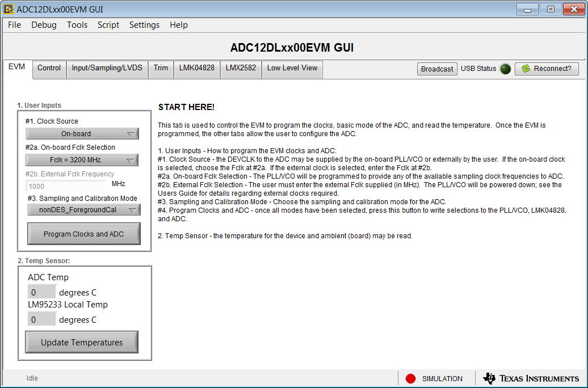Click the Reconnect refresh icon
The width and height of the screenshot is (588, 388).
click(x=526, y=69)
